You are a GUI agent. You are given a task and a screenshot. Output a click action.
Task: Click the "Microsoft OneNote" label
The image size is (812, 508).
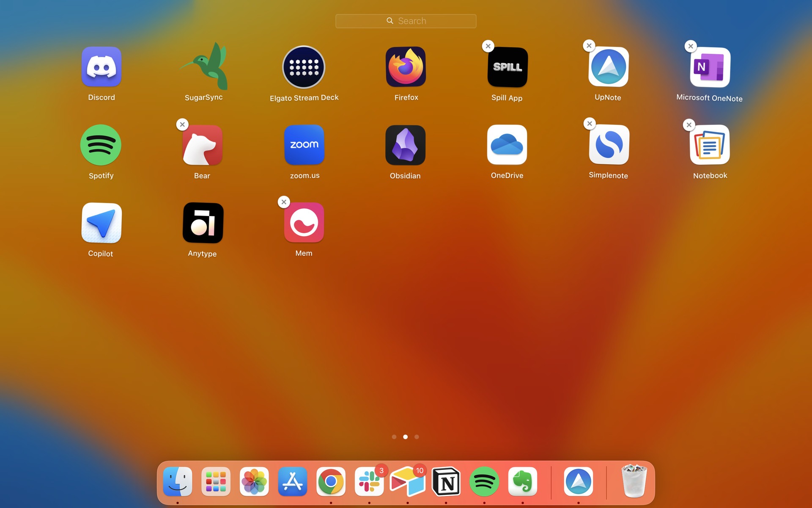coord(709,98)
